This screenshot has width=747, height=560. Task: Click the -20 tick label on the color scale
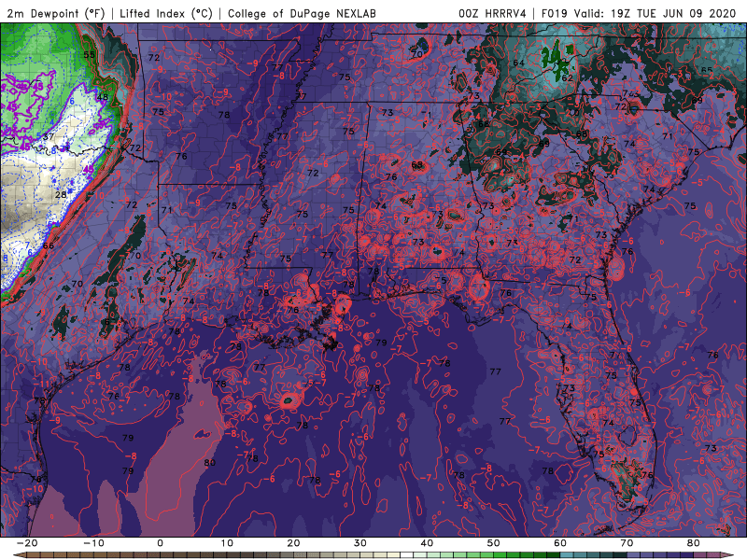click(x=27, y=543)
